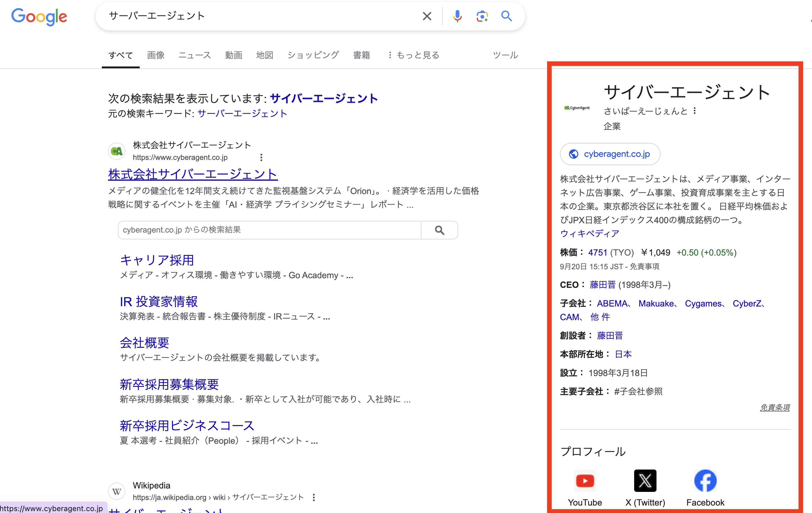
Task: Switch to 書籍 tab
Action: click(362, 55)
